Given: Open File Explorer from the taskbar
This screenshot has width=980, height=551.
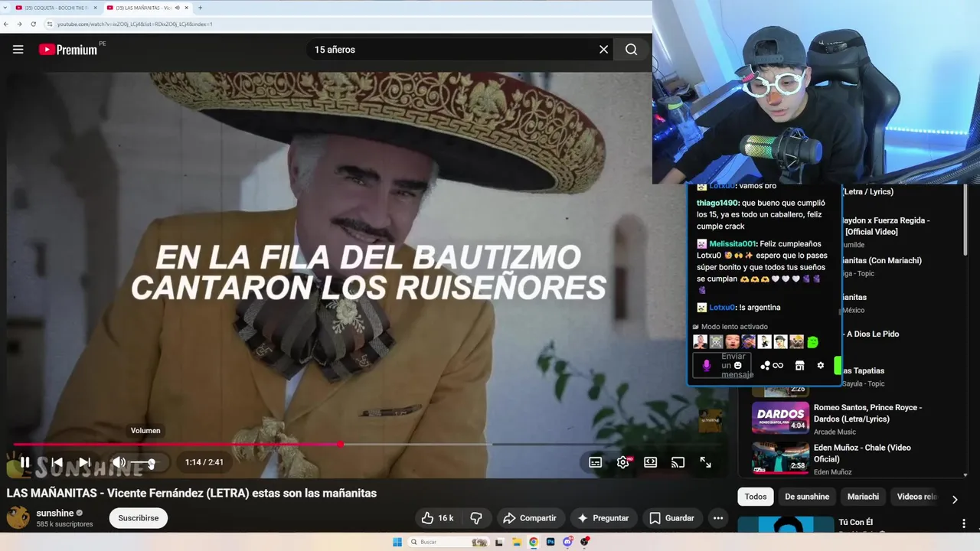Looking at the screenshot, I should tap(517, 542).
